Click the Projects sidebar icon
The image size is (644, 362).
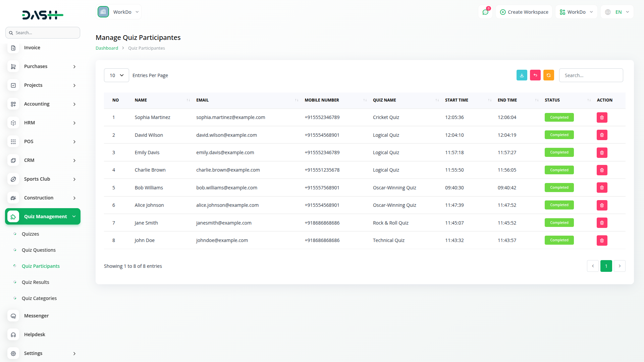click(x=13, y=85)
